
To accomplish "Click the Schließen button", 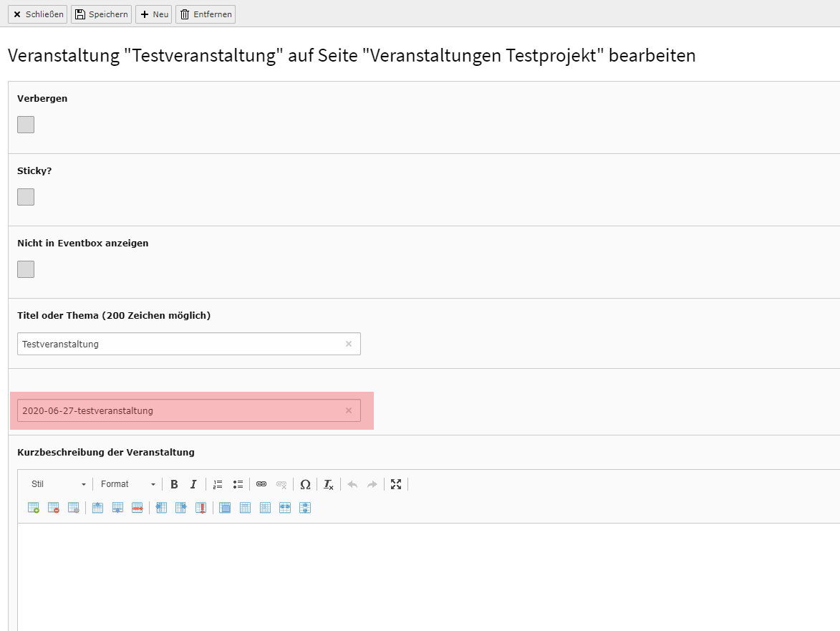I will pos(38,14).
